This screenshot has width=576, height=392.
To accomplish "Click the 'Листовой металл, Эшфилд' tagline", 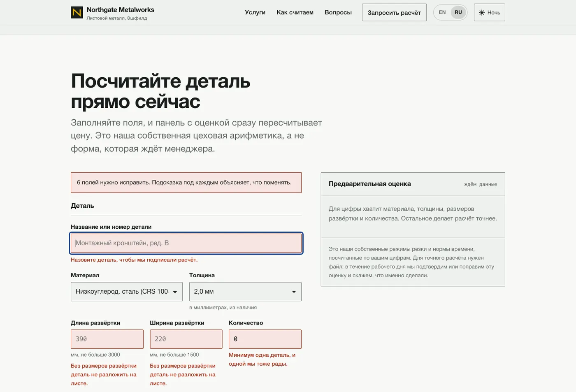I will pyautogui.click(x=117, y=18).
